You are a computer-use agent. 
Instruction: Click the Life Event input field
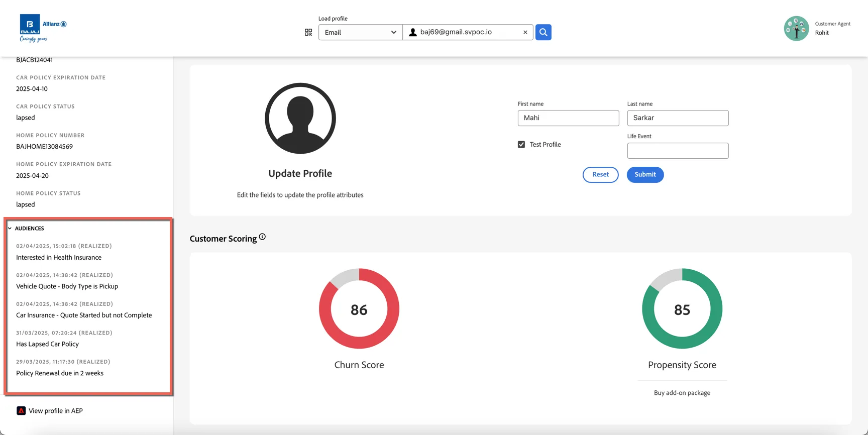pos(678,151)
